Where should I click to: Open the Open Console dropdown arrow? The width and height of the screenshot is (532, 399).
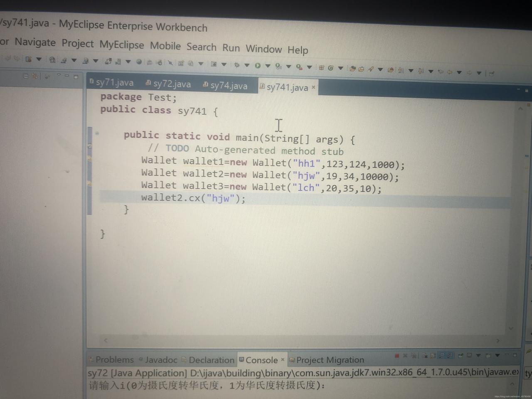[x=498, y=355]
